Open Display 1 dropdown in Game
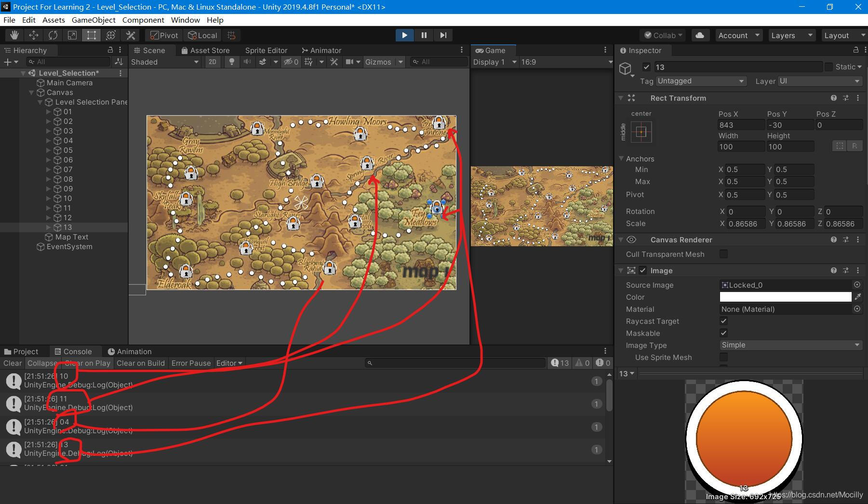Screen dimensions: 868x504 pyautogui.click(x=494, y=62)
